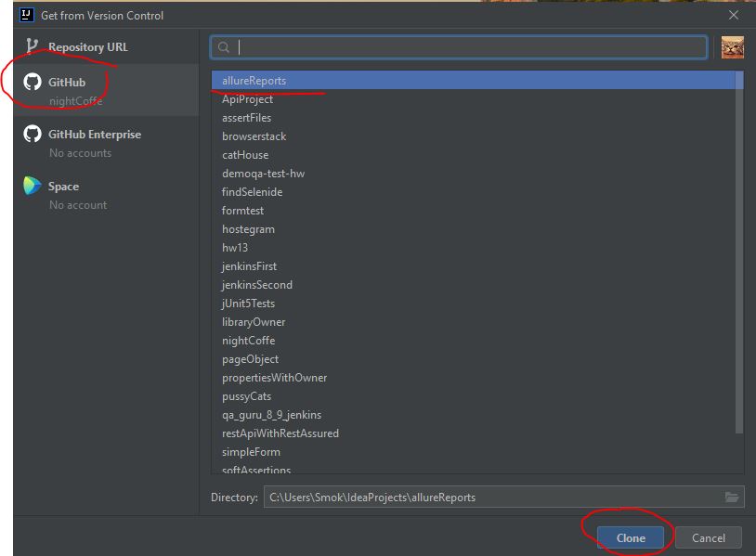Choose the jenkinsFirst repository
The image size is (756, 556).
pos(251,265)
